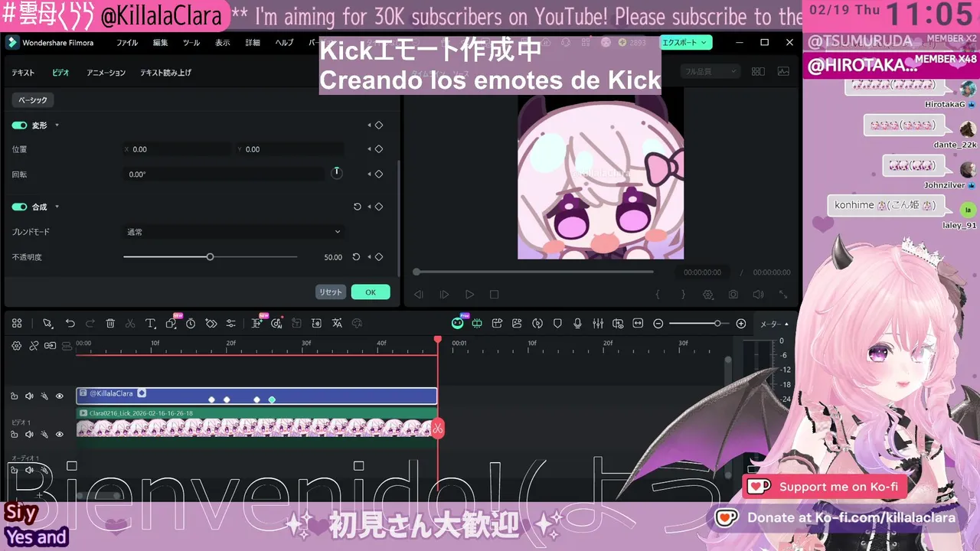The image size is (980, 551).
Task: Click the リセット reset button
Action: click(x=331, y=292)
